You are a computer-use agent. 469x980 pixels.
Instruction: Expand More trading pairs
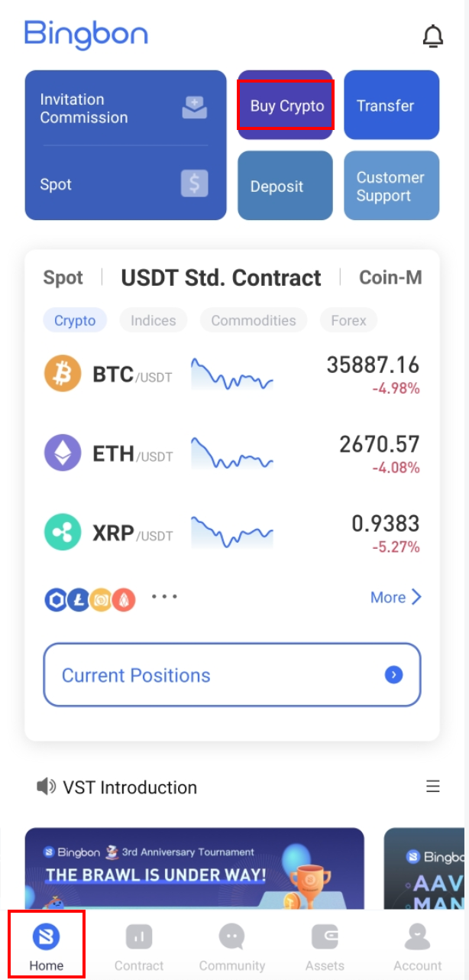[x=395, y=597]
